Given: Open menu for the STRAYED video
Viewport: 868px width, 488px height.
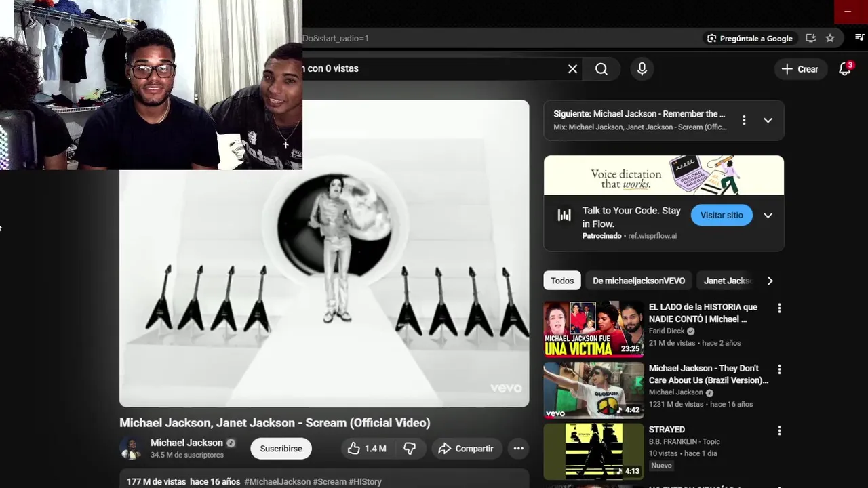Looking at the screenshot, I should point(779,430).
